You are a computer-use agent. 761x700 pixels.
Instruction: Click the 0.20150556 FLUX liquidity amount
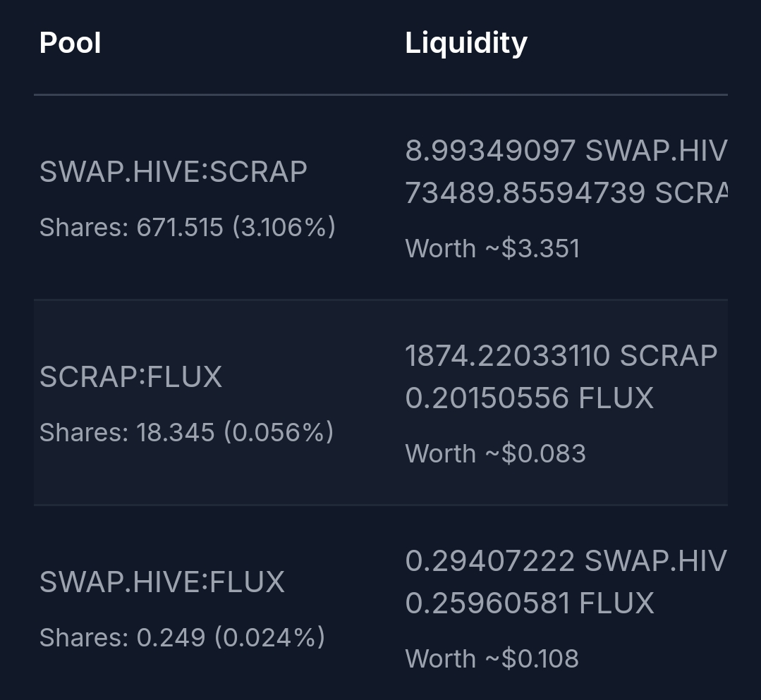[530, 398]
